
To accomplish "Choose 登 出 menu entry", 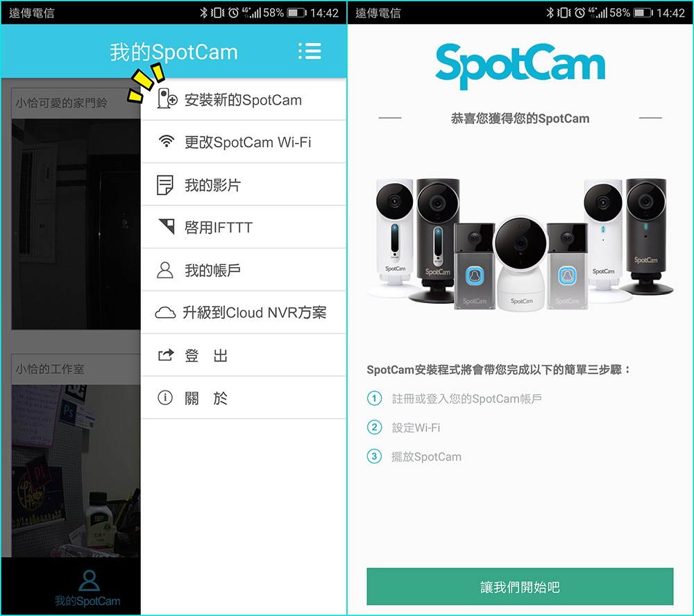I will click(x=244, y=355).
